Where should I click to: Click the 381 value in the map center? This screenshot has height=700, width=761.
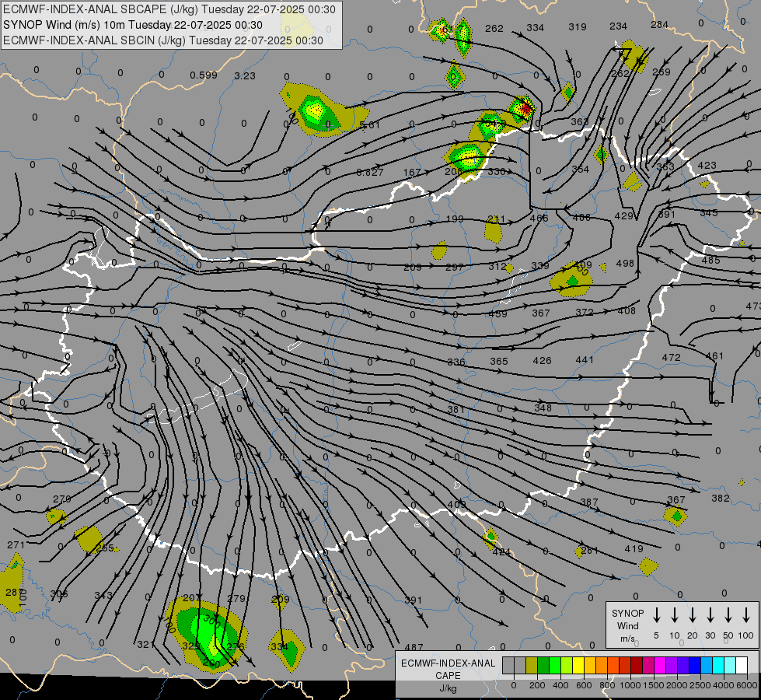(456, 410)
